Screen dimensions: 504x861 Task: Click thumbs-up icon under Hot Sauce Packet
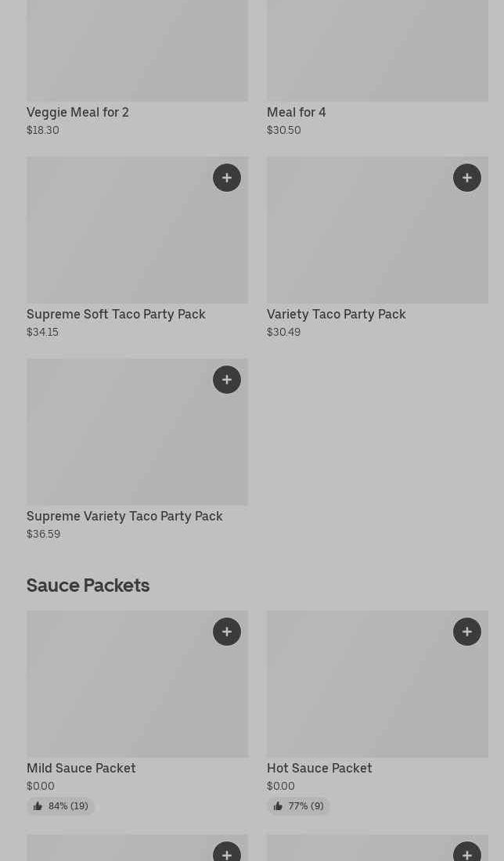278,806
